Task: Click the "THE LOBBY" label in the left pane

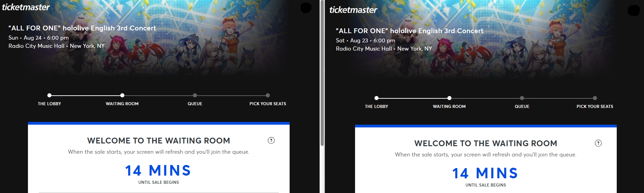Action: (x=49, y=104)
